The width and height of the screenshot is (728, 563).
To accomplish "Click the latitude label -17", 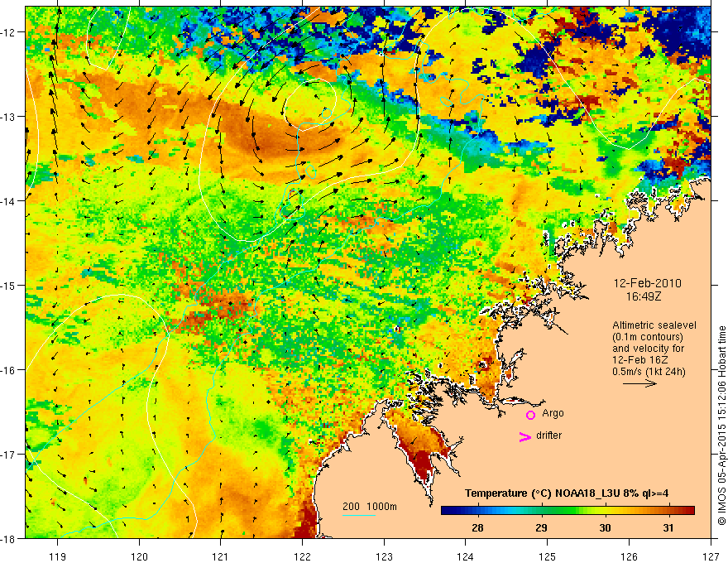I will pyautogui.click(x=9, y=454).
